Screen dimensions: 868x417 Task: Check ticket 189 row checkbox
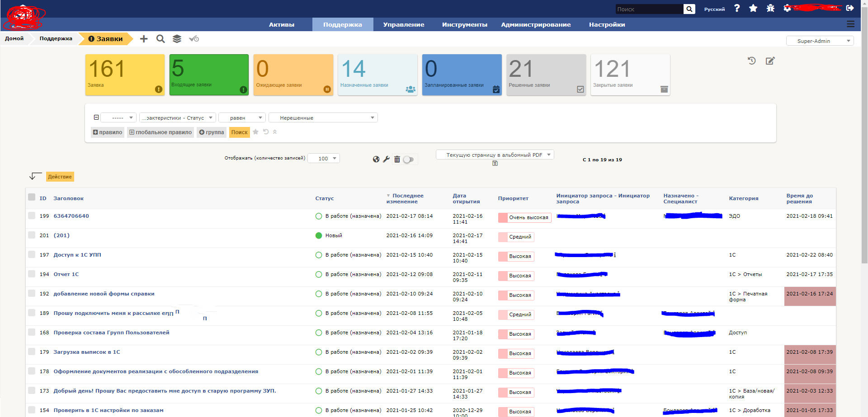point(32,313)
